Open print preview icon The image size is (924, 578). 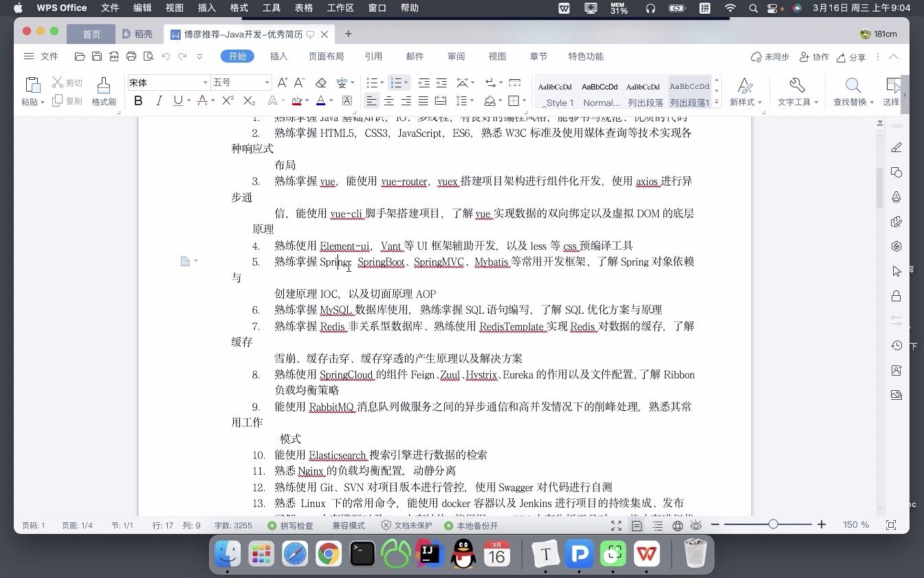(148, 56)
